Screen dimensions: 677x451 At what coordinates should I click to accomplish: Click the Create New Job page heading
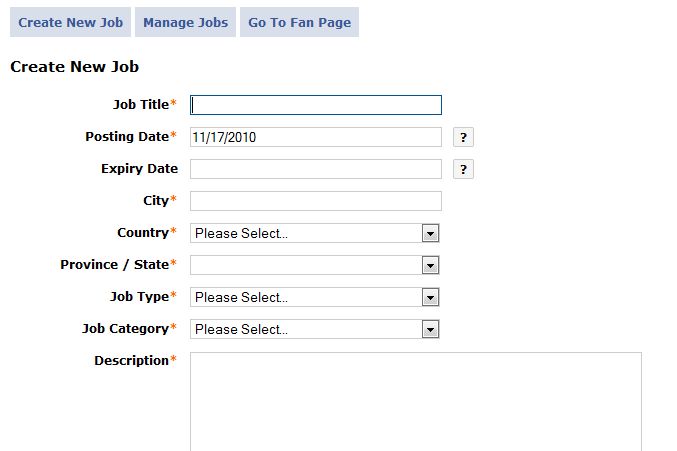(74, 67)
